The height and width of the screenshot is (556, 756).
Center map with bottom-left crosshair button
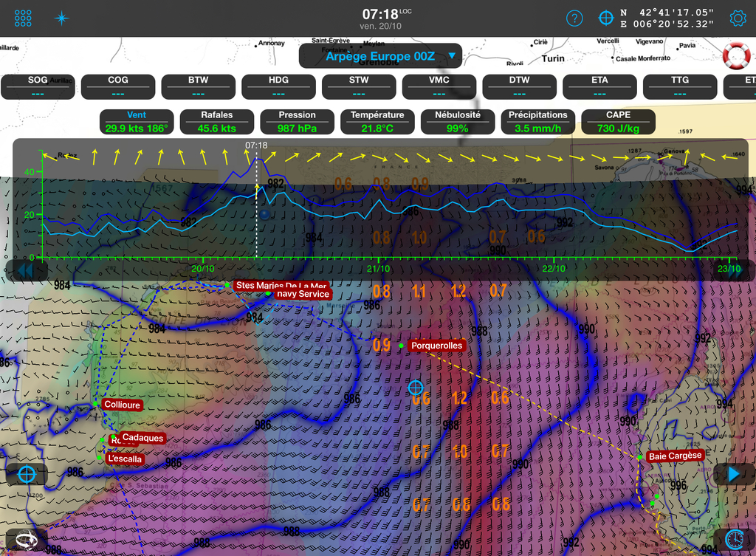[x=27, y=474]
